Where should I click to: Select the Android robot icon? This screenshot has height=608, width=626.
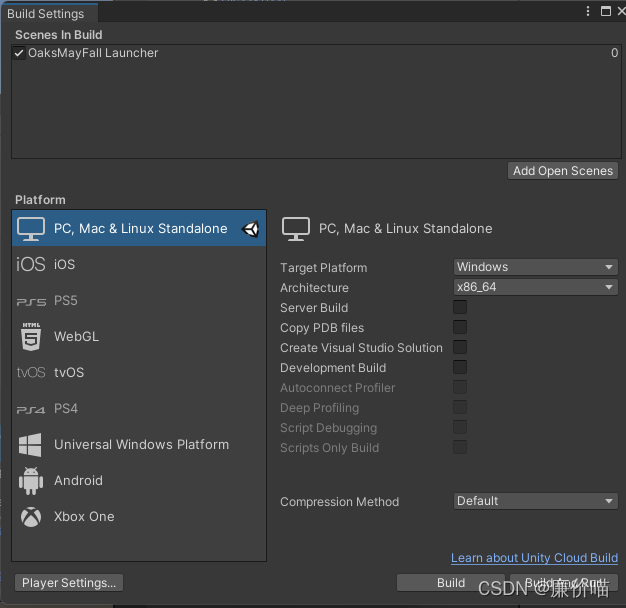pyautogui.click(x=31, y=481)
